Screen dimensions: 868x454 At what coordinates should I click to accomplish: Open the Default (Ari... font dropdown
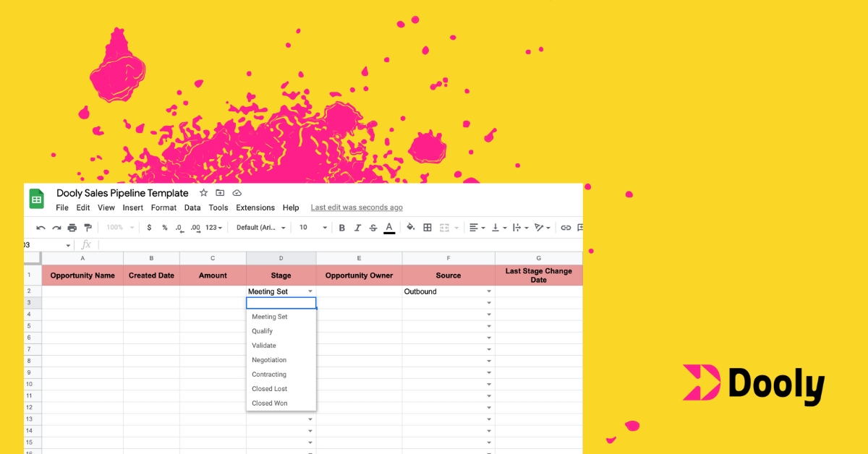click(261, 228)
